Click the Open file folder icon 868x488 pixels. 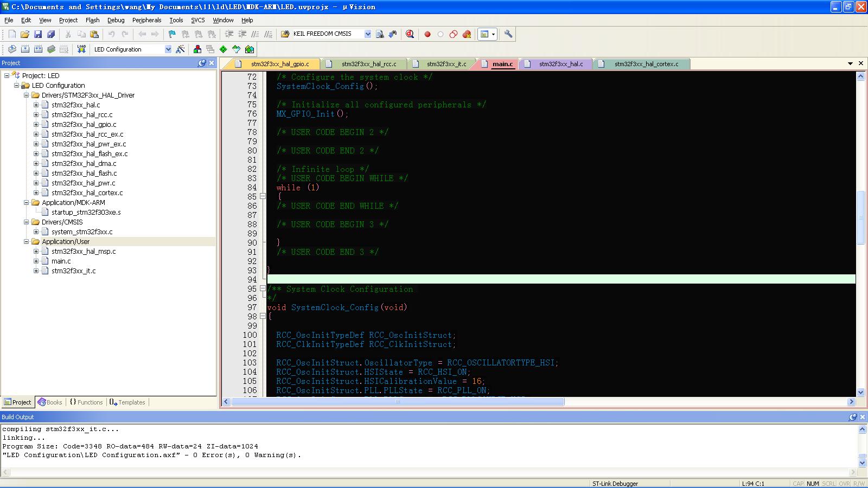[x=25, y=34]
